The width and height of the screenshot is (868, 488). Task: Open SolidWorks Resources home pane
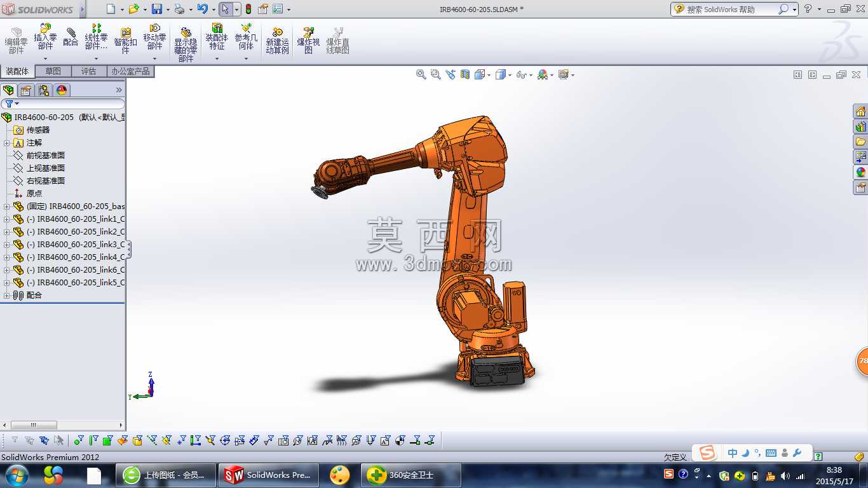point(860,112)
